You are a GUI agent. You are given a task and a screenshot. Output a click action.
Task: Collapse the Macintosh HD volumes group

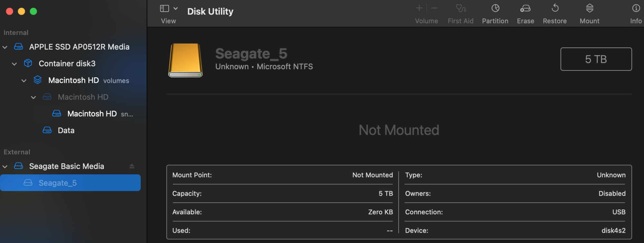(x=24, y=81)
